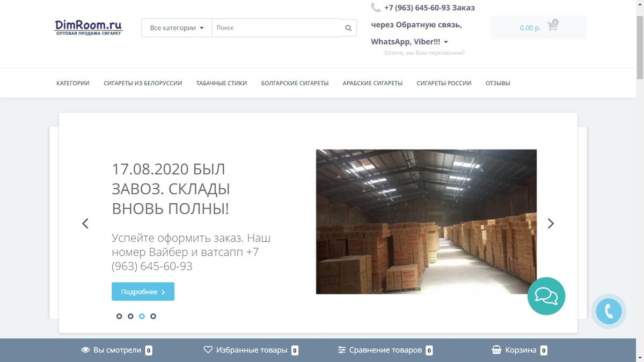The height and width of the screenshot is (362, 644).
Task: Click the eye icon for viewed items
Action: [85, 350]
